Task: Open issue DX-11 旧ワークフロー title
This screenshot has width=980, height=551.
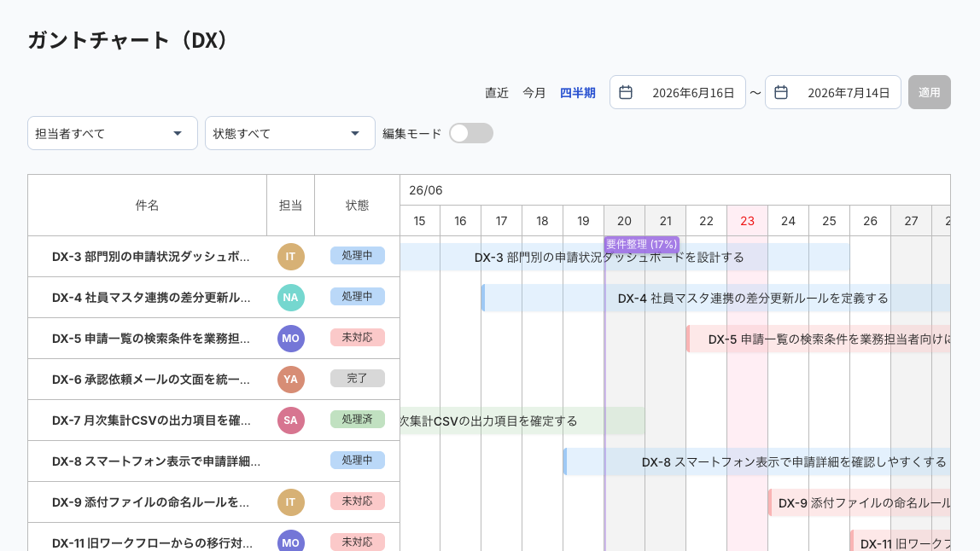Action: click(153, 542)
